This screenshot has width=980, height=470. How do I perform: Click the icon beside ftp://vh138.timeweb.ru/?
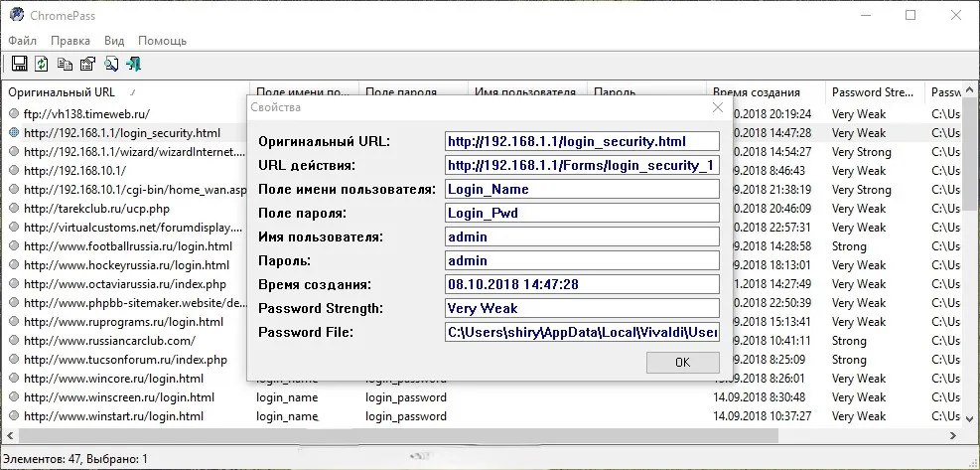14,114
